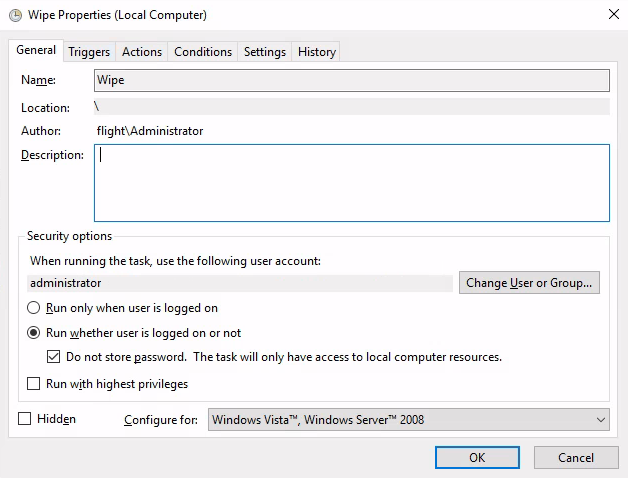Confirm with the OK button
The height and width of the screenshot is (478, 628).
pyautogui.click(x=477, y=458)
